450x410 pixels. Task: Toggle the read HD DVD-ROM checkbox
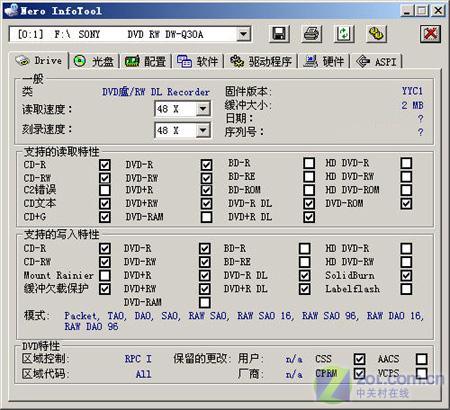[406, 190]
